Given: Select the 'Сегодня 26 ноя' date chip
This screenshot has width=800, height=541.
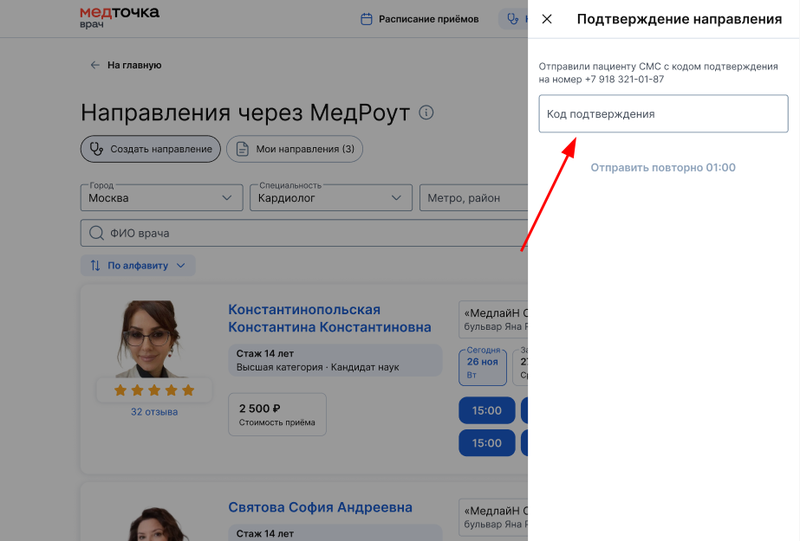Looking at the screenshot, I should 483,366.
